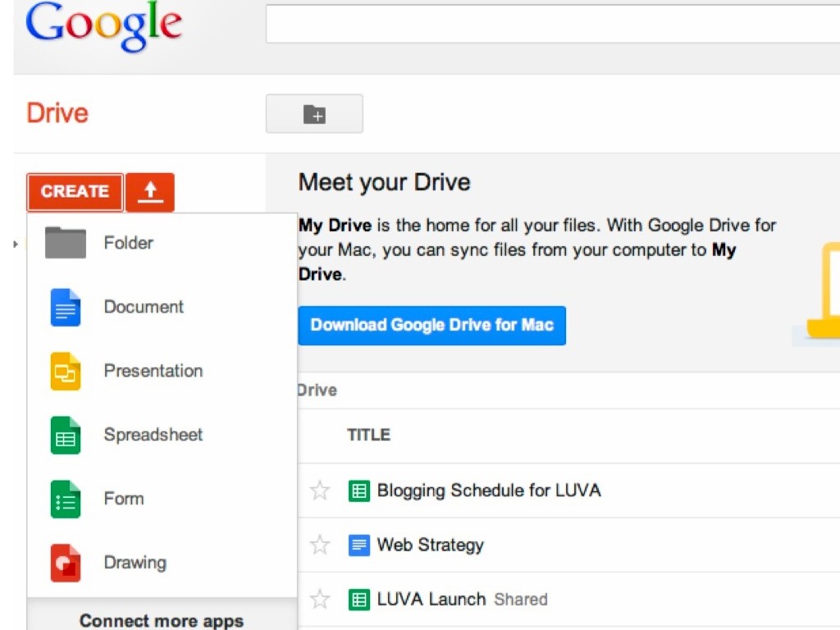Viewport: 840px width, 630px height.
Task: Expand the sidebar tree arrow
Action: point(16,244)
